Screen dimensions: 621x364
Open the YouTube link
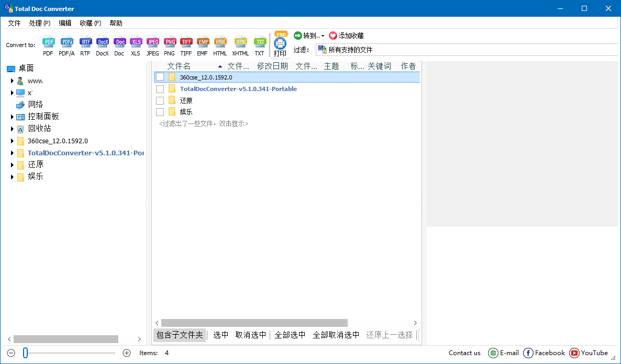(589, 353)
